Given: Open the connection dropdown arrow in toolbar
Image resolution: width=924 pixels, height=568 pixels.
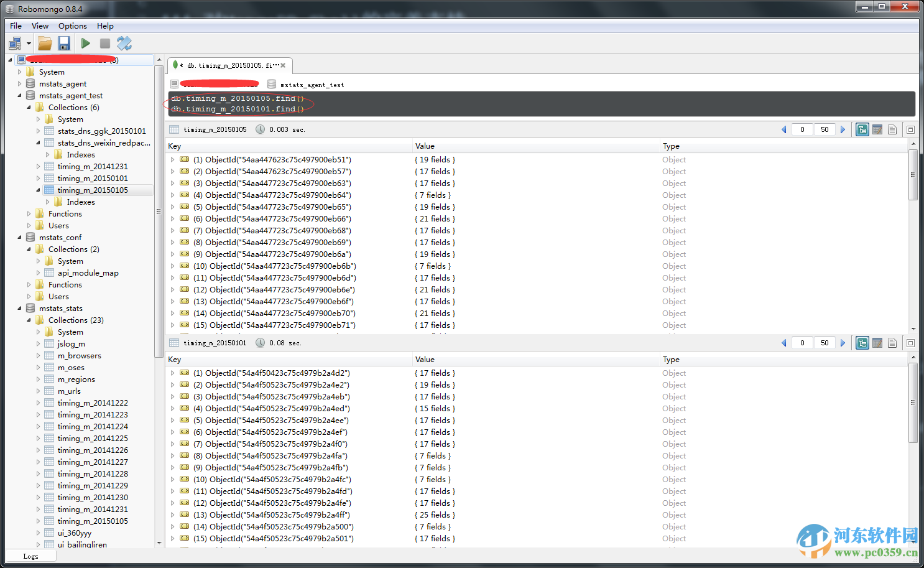Looking at the screenshot, I should [x=29, y=44].
